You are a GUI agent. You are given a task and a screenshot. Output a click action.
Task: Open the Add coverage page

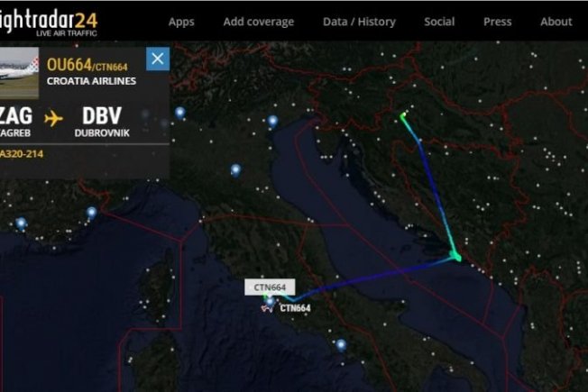[x=258, y=22]
